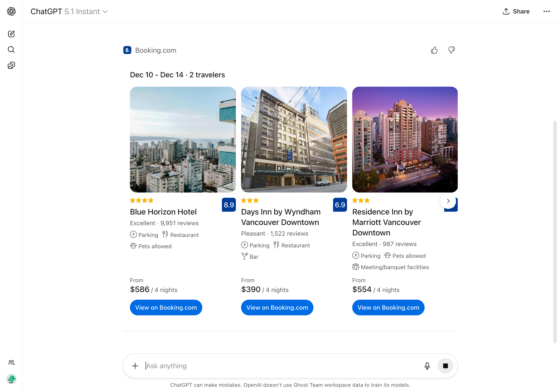Viewport: 558px width, 392px height.
Task: Give a thumbs down to response
Action: tap(452, 50)
